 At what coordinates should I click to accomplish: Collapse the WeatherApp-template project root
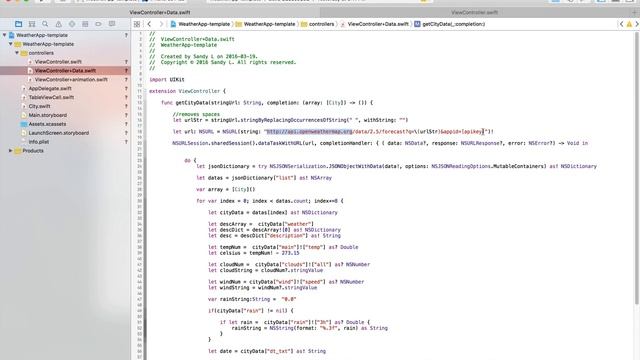coord(4,35)
